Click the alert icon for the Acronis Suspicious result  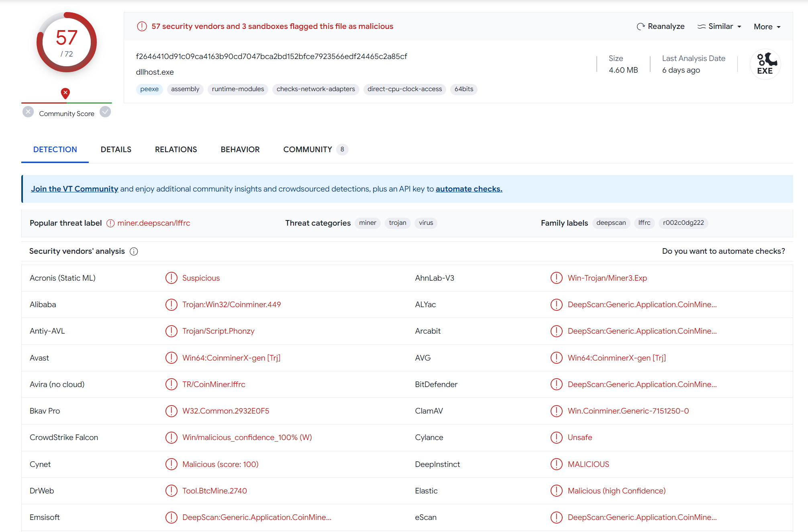click(171, 278)
